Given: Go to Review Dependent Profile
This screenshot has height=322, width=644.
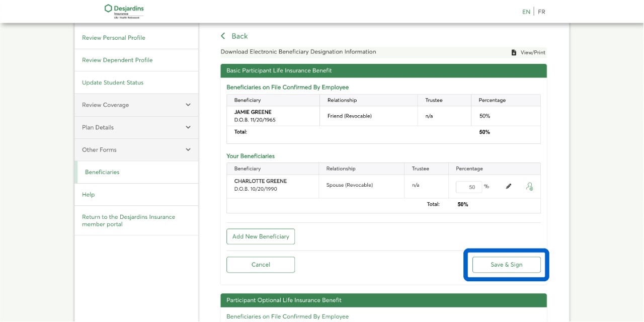Looking at the screenshot, I should [117, 60].
